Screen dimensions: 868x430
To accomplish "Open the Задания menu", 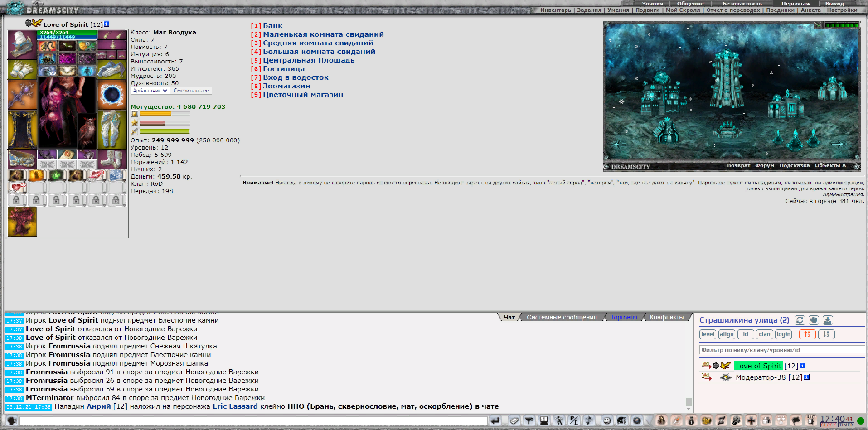I will pos(589,10).
